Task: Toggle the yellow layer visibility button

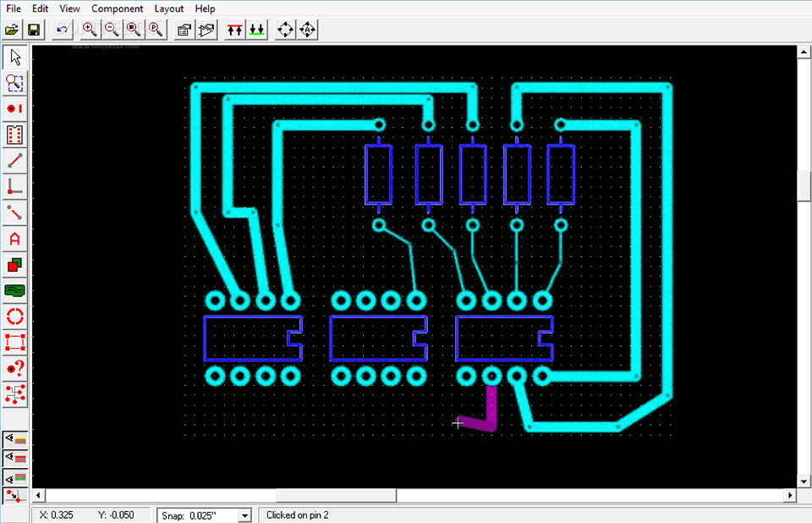Action: [x=14, y=439]
